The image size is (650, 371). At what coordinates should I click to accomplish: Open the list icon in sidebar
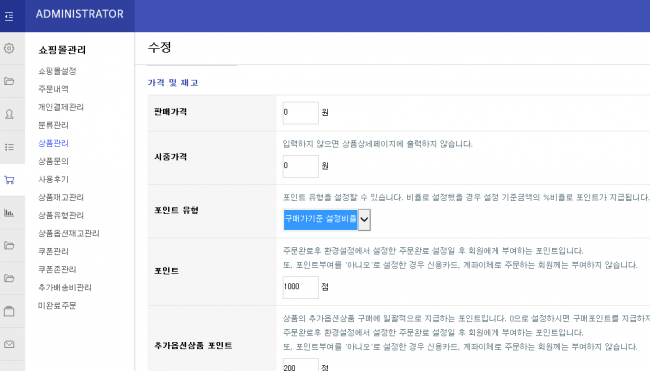pos(9,147)
